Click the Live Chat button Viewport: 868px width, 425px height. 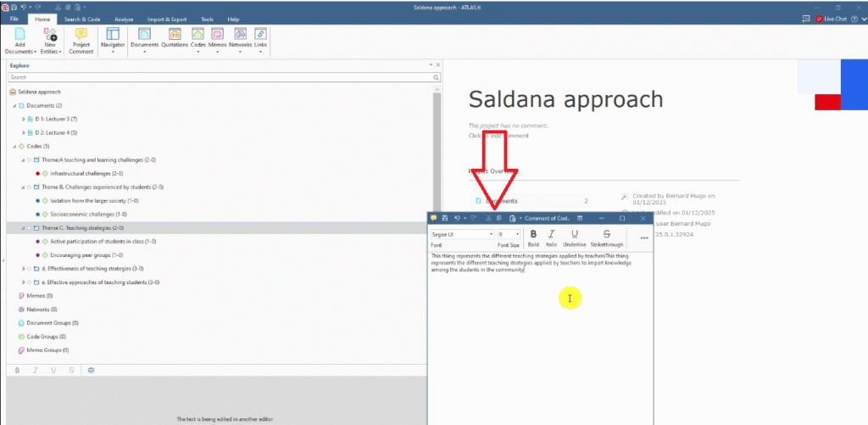click(831, 19)
